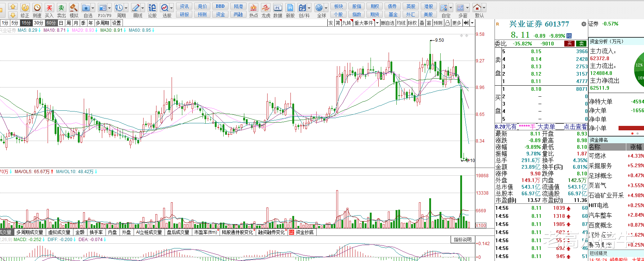
Task: Toggle the chart lock icon
Action: pyautogui.click(x=447, y=23)
